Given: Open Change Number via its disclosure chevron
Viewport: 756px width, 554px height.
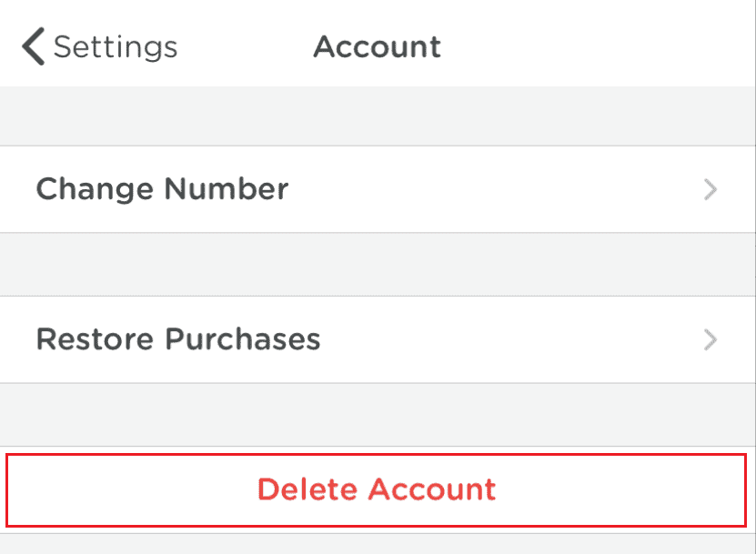Looking at the screenshot, I should point(711,189).
